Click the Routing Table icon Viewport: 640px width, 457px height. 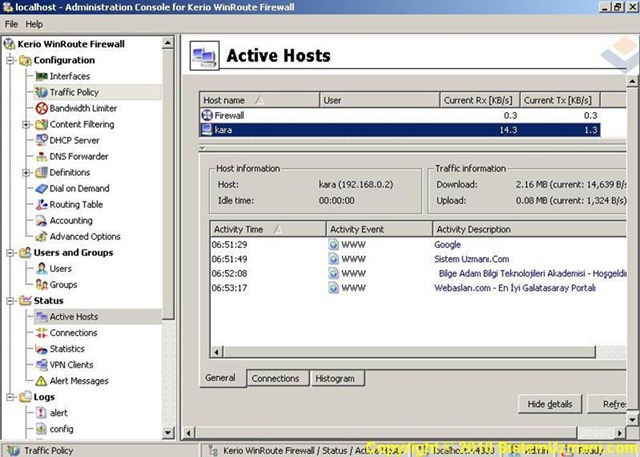click(x=41, y=204)
